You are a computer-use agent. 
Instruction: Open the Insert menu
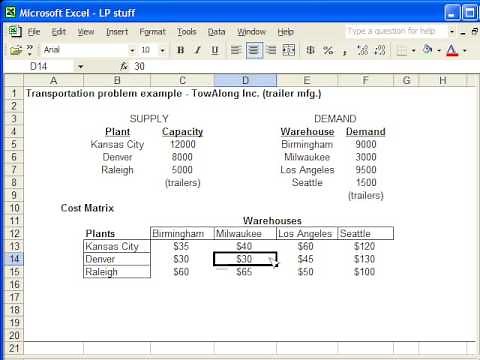(x=117, y=32)
